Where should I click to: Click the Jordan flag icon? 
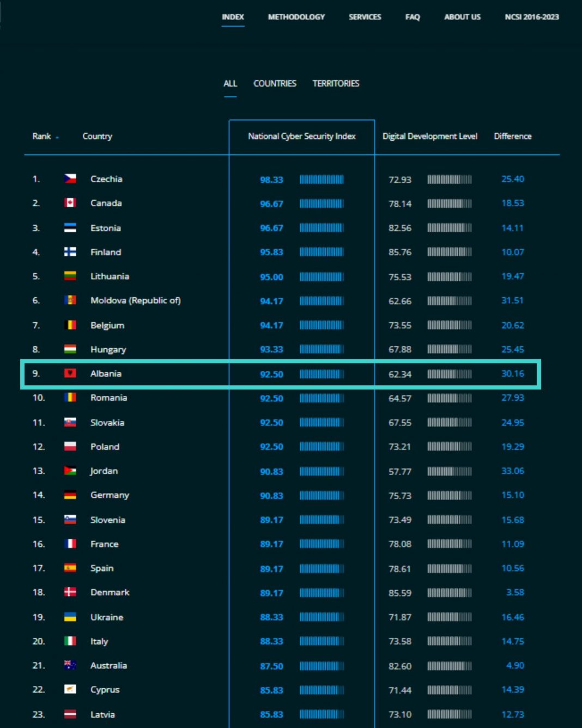click(x=70, y=471)
